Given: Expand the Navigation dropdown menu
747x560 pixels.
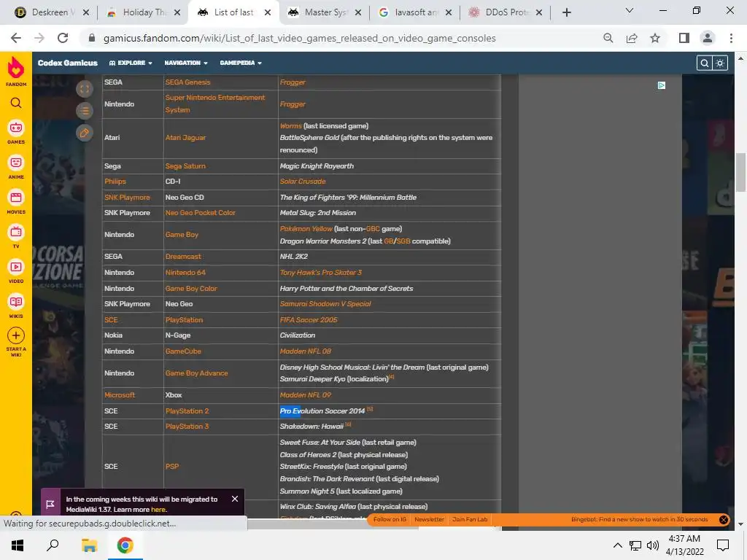Looking at the screenshot, I should click(x=186, y=63).
